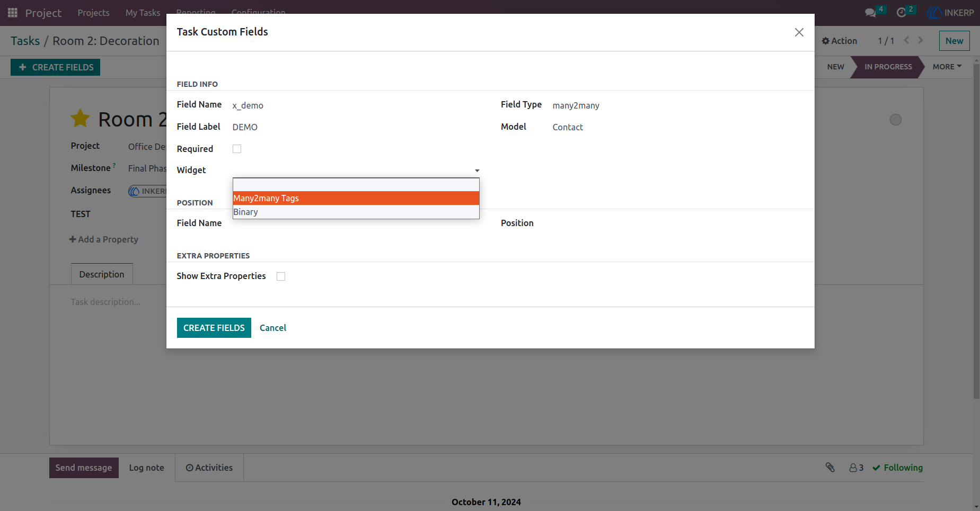Click the Following status button

click(897, 468)
